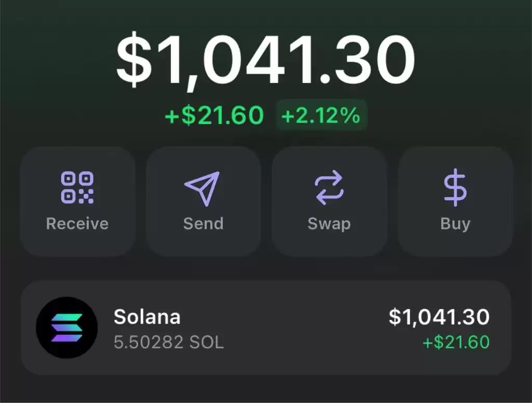Select the 5.50282 SOL amount text
The height and width of the screenshot is (403, 532).
coord(169,342)
